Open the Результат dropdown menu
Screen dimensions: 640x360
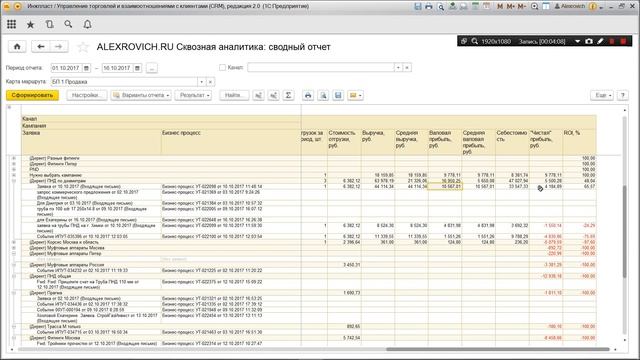[x=193, y=96]
